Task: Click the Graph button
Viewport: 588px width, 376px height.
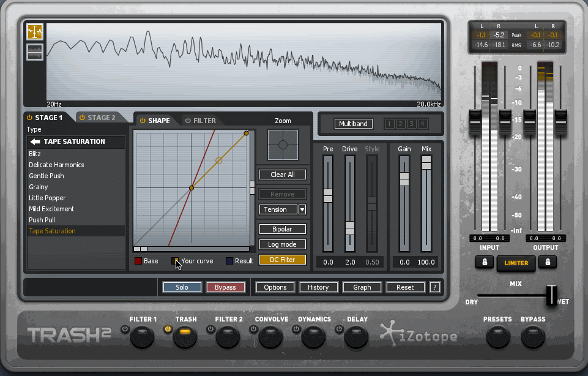Action: (x=362, y=287)
